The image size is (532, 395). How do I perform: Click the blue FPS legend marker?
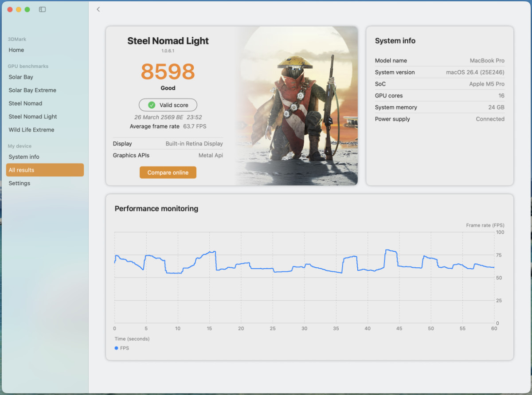(x=116, y=348)
